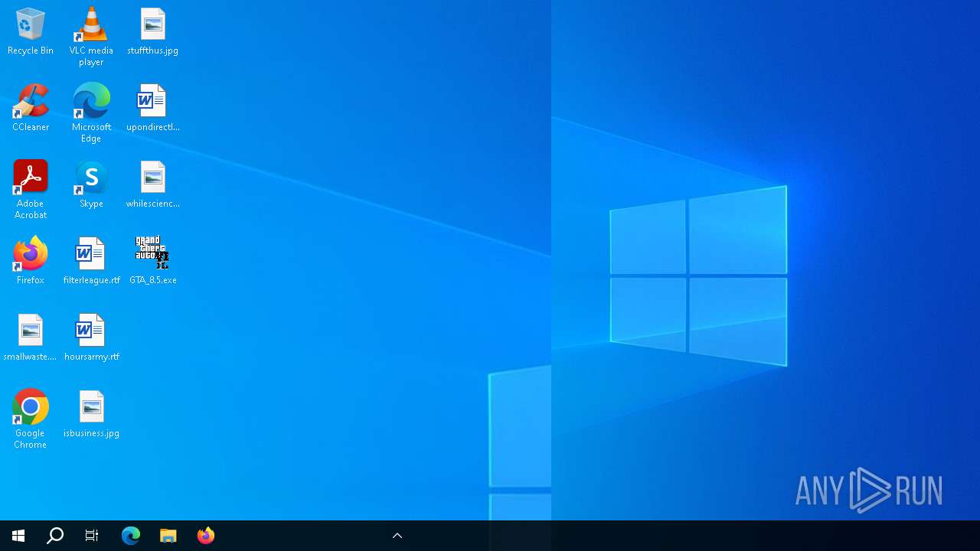Open taskbar Search
Image resolution: width=980 pixels, height=551 pixels.
tap(55, 536)
